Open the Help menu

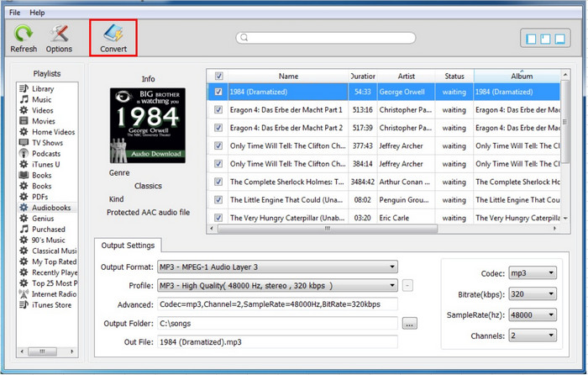[x=37, y=13]
